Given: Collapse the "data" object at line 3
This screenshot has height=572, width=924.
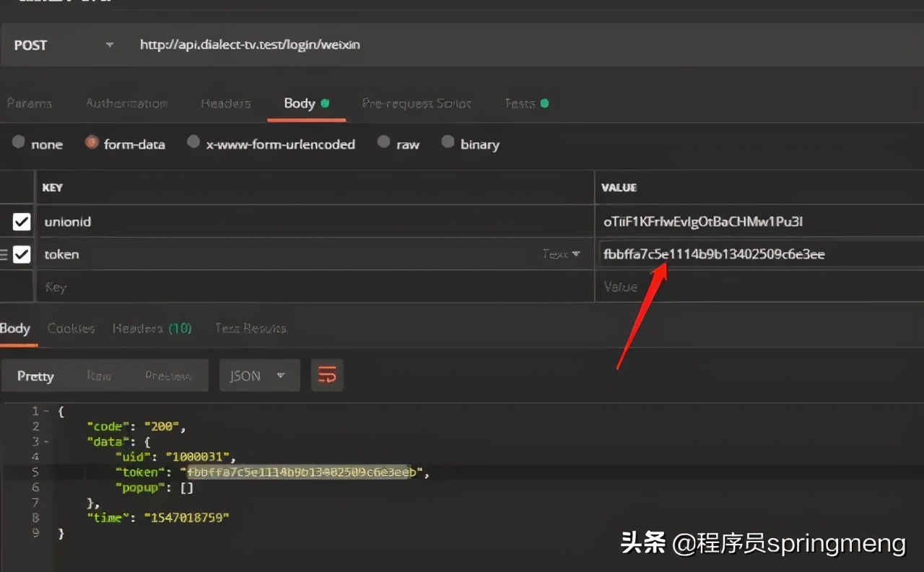Looking at the screenshot, I should tap(46, 441).
